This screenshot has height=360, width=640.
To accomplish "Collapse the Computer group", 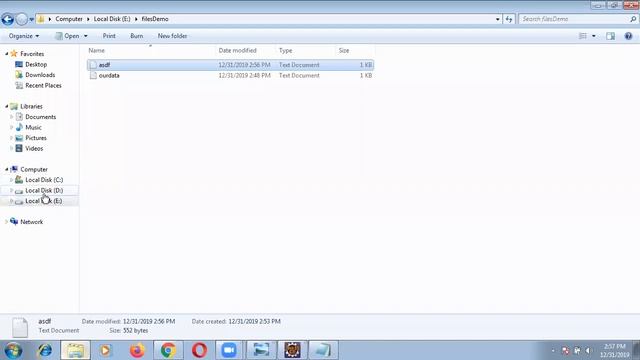I will click(7, 169).
